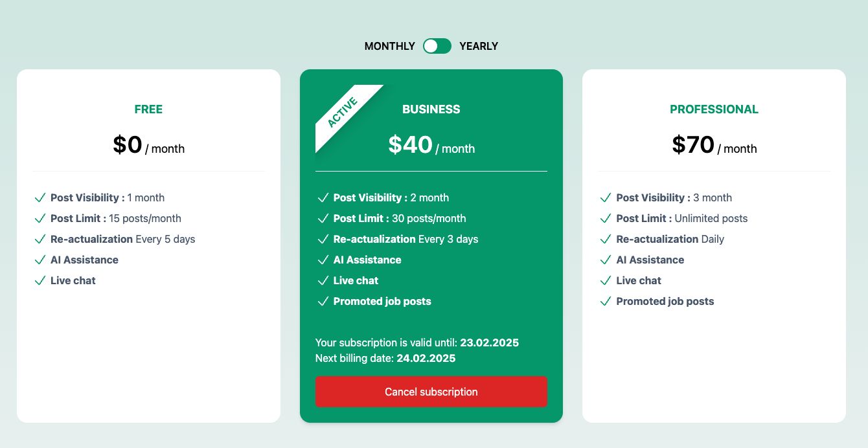Click the YEARLY billing label
This screenshot has height=448, width=868.
tap(479, 46)
